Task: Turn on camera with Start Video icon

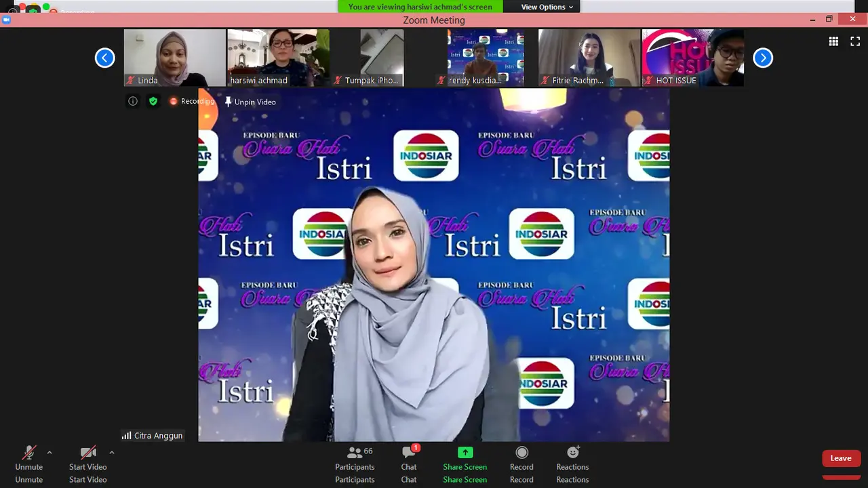Action: (88, 453)
